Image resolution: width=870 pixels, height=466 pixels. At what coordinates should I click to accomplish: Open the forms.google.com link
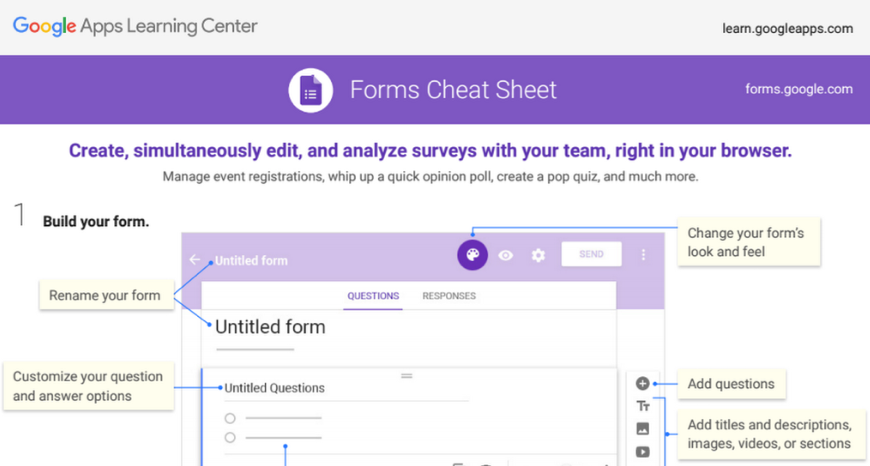pos(799,89)
